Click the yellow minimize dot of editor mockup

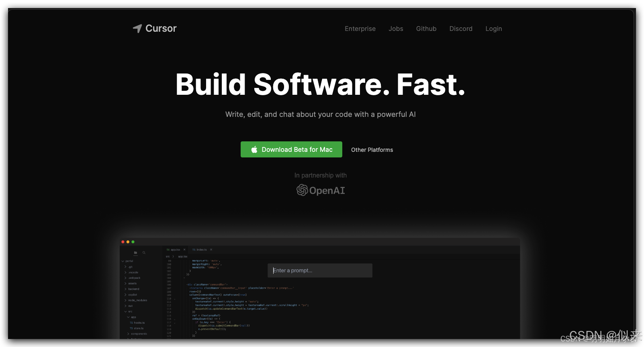(128, 242)
